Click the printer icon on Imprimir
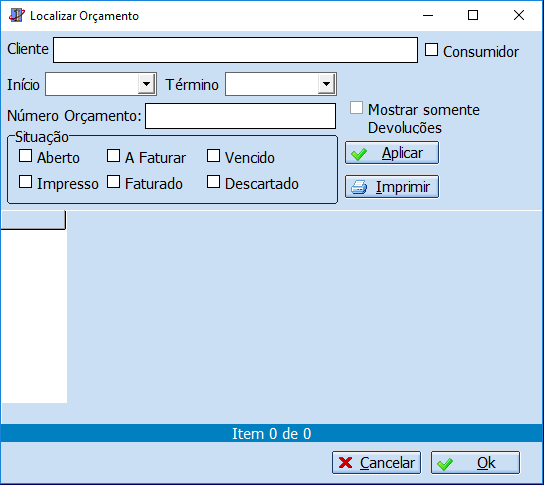This screenshot has width=544, height=485. (x=359, y=187)
